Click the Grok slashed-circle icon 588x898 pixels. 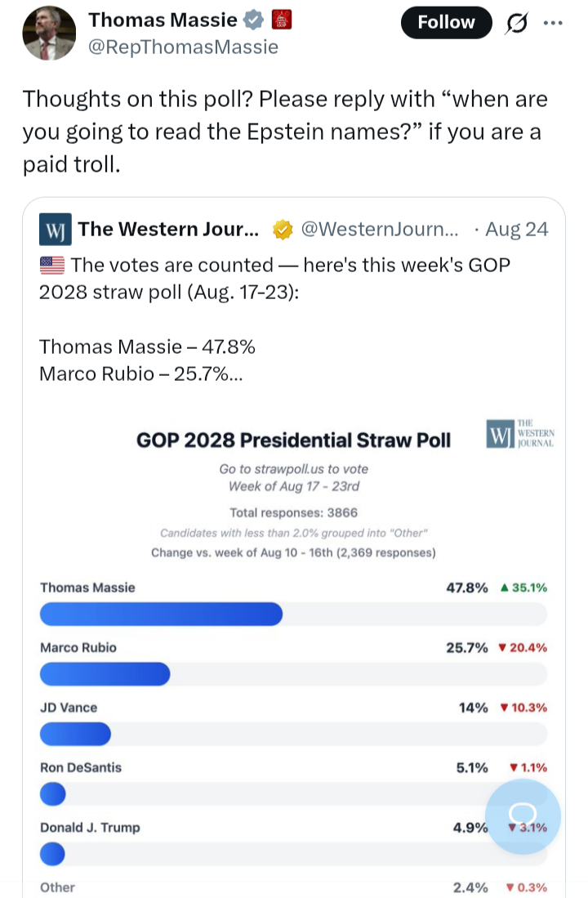[x=517, y=23]
